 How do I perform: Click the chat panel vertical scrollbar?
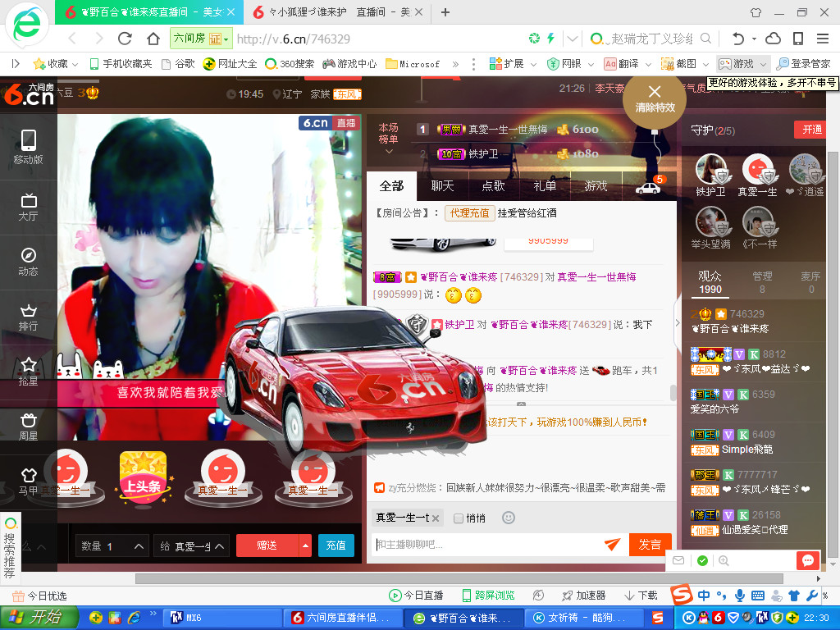(x=673, y=393)
